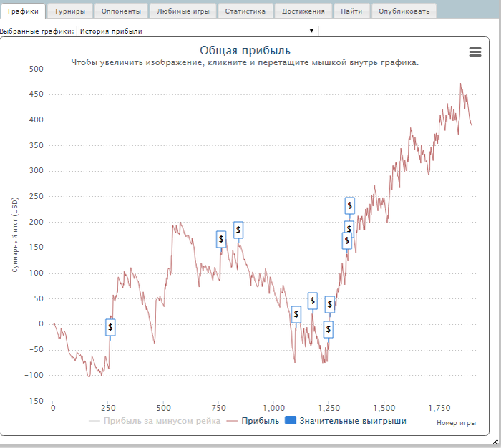Click the -150 y-axis label
The width and height of the screenshot is (501, 448).
pyautogui.click(x=34, y=401)
